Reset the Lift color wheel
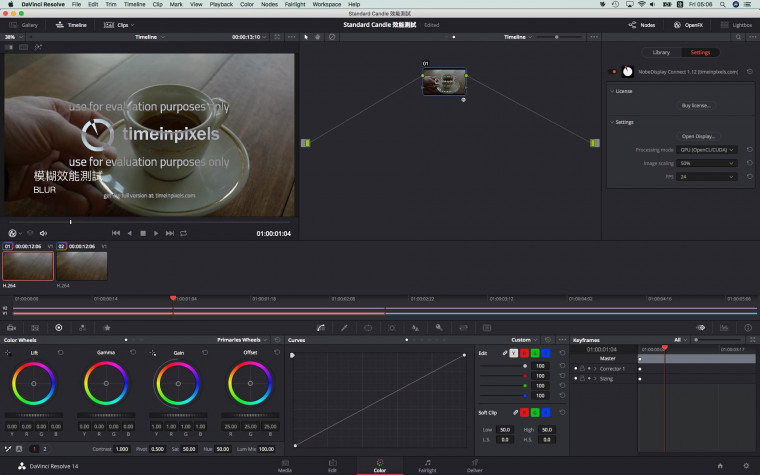Viewport: 760px width, 475px height. point(61,353)
